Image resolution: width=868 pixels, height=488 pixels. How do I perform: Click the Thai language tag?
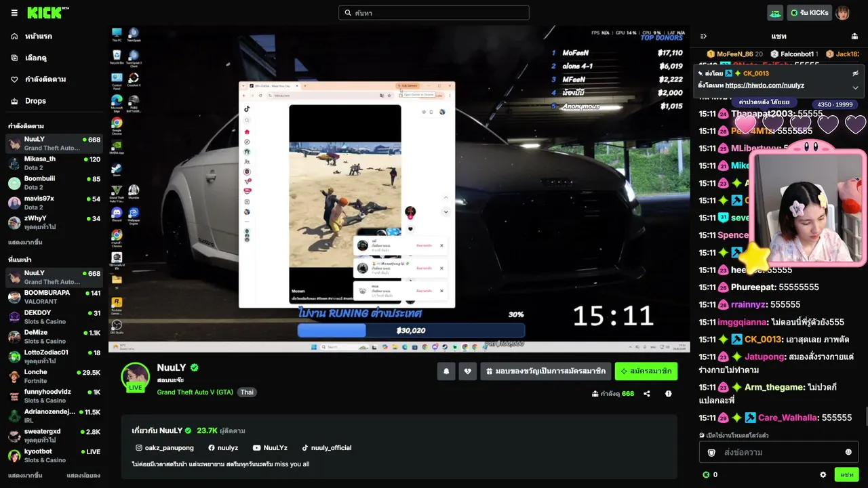pos(247,392)
